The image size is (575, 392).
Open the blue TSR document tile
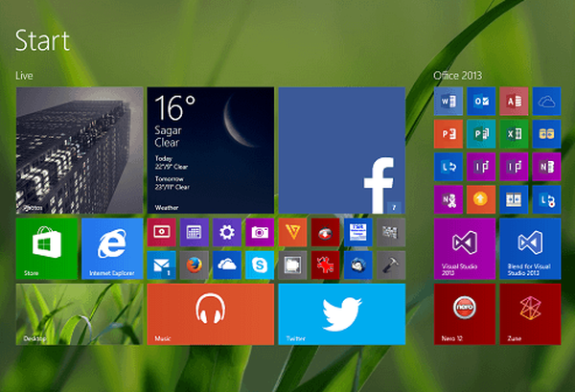coord(358,233)
